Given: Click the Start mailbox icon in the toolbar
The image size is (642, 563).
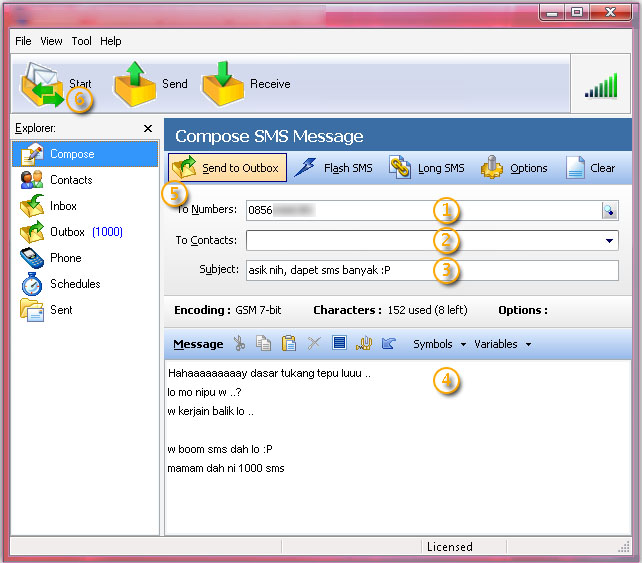Looking at the screenshot, I should coord(41,84).
